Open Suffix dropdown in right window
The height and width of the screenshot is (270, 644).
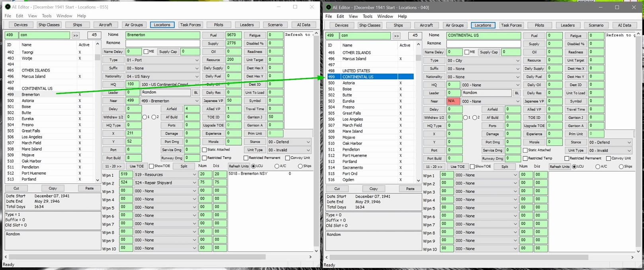coord(483,69)
